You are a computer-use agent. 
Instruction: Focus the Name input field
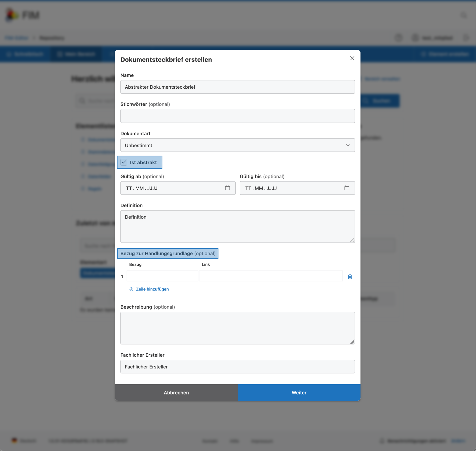pyautogui.click(x=237, y=87)
